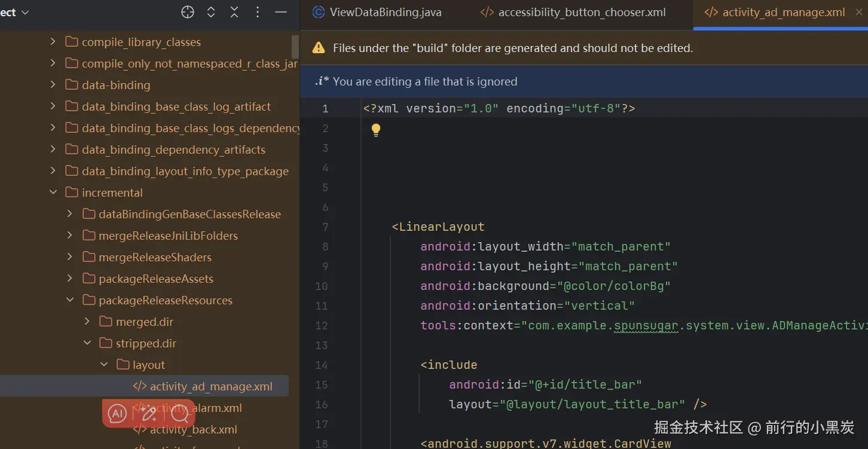Click the compile_library_classes folder icon
The image size is (868, 449).
pos(72,42)
